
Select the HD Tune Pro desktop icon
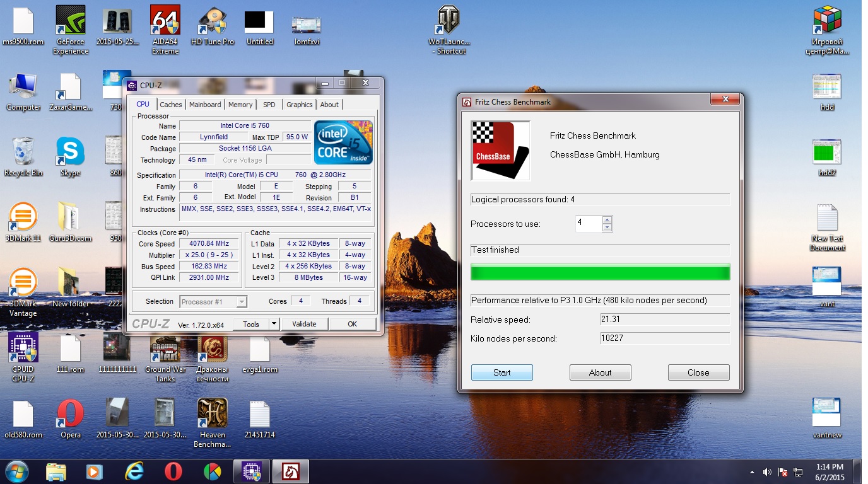tap(213, 25)
